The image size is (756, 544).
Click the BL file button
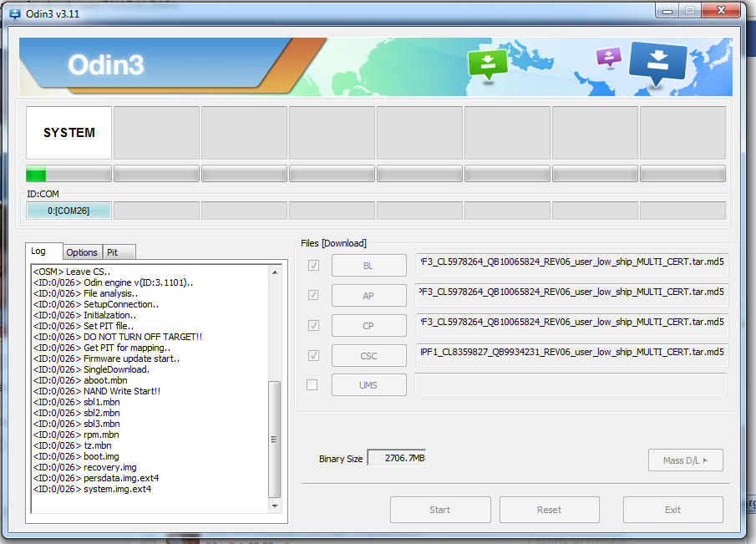coord(369,266)
